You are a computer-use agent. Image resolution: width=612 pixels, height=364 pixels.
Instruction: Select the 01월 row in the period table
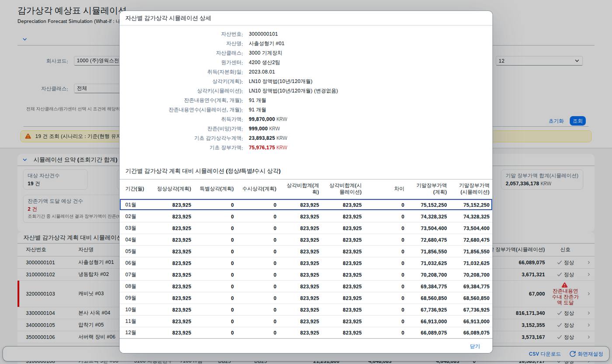(306, 205)
